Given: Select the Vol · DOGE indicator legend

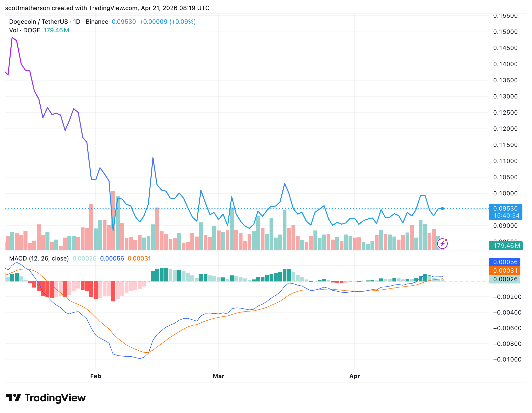Looking at the screenshot, I should 25,30.
